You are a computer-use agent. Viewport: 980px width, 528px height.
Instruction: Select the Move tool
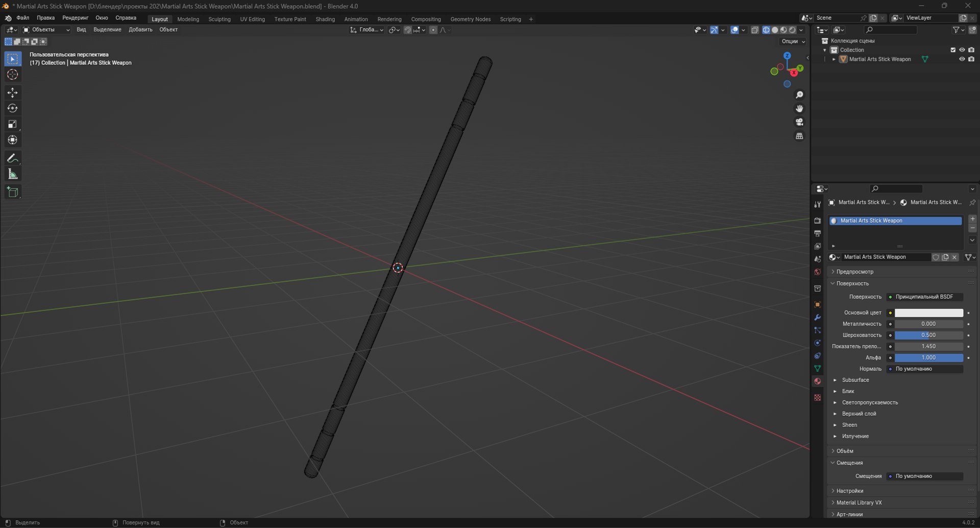13,92
